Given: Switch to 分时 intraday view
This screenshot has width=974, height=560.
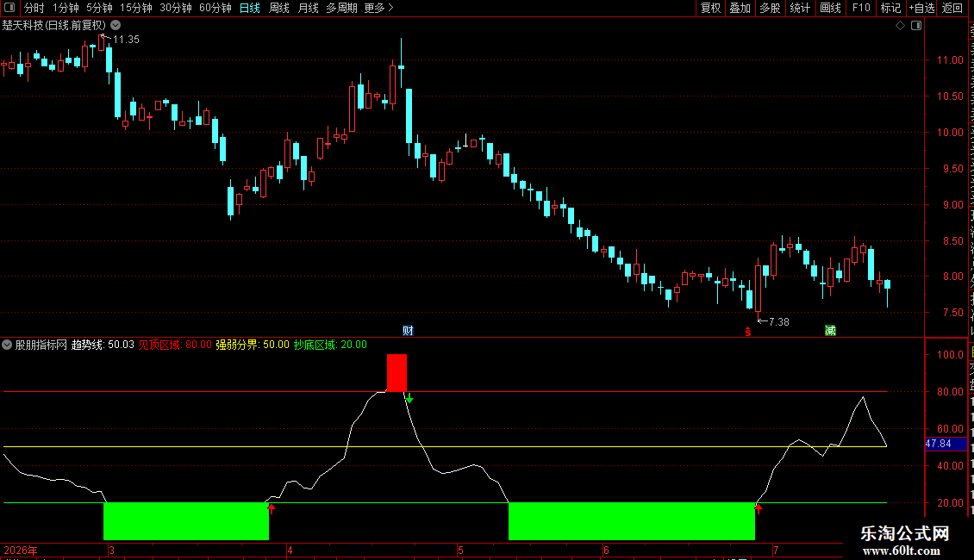Looking at the screenshot, I should coord(34,8).
